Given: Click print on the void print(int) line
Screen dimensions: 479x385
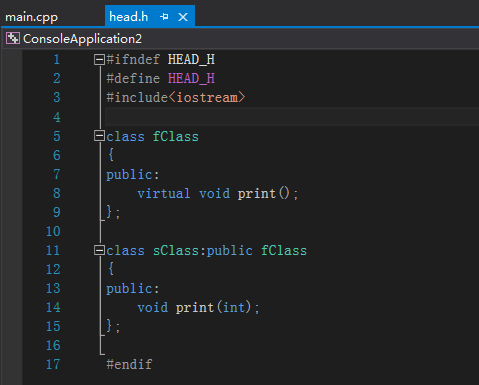Looking at the screenshot, I should 195,308.
